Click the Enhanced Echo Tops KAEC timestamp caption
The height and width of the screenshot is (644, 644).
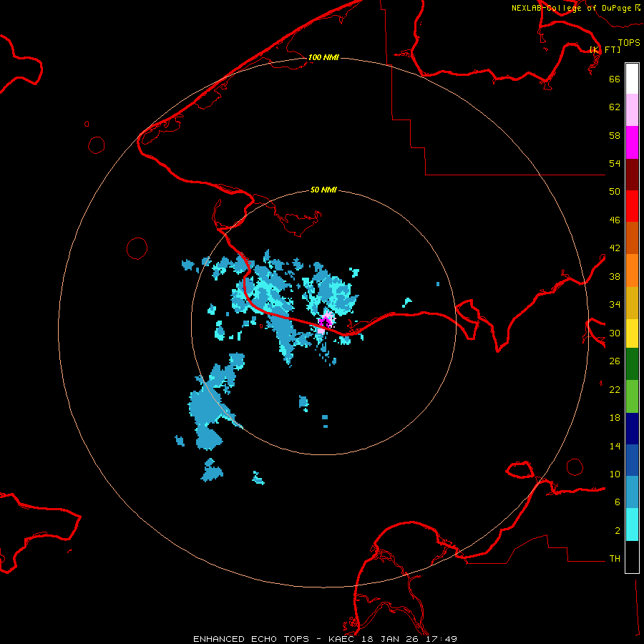click(325, 639)
